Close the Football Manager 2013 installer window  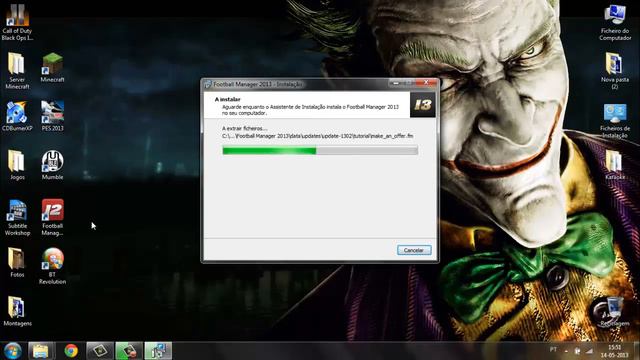426,83
